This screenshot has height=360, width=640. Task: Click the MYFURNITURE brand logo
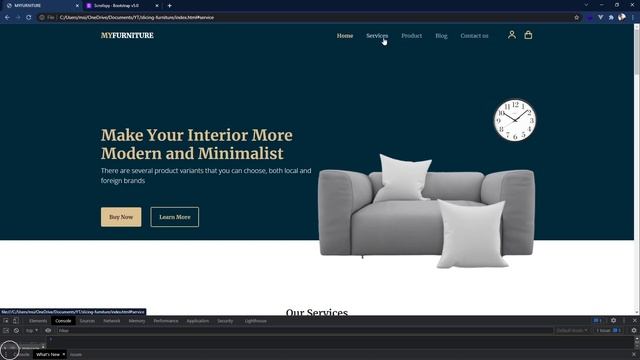coord(127,36)
